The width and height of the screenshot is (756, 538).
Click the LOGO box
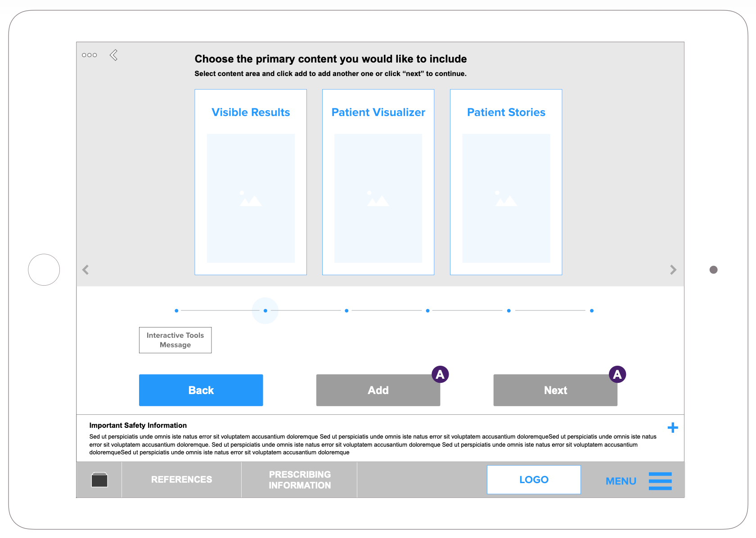[x=533, y=480]
